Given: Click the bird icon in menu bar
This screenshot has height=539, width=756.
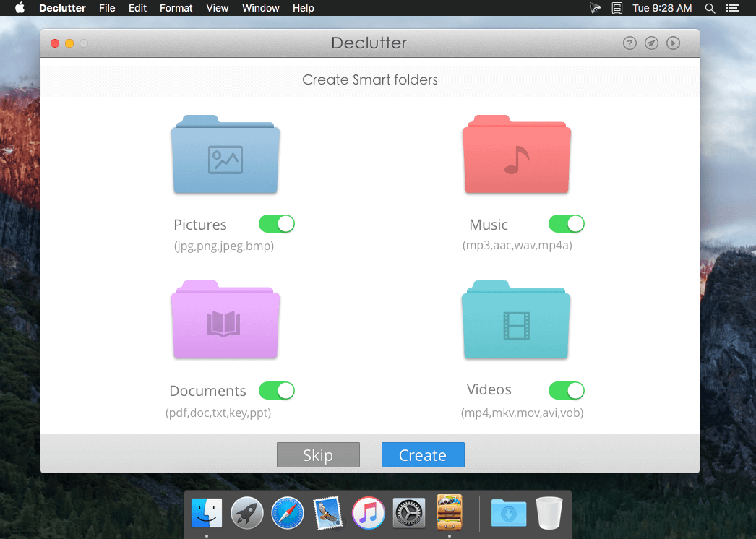Looking at the screenshot, I should pyautogui.click(x=596, y=8).
